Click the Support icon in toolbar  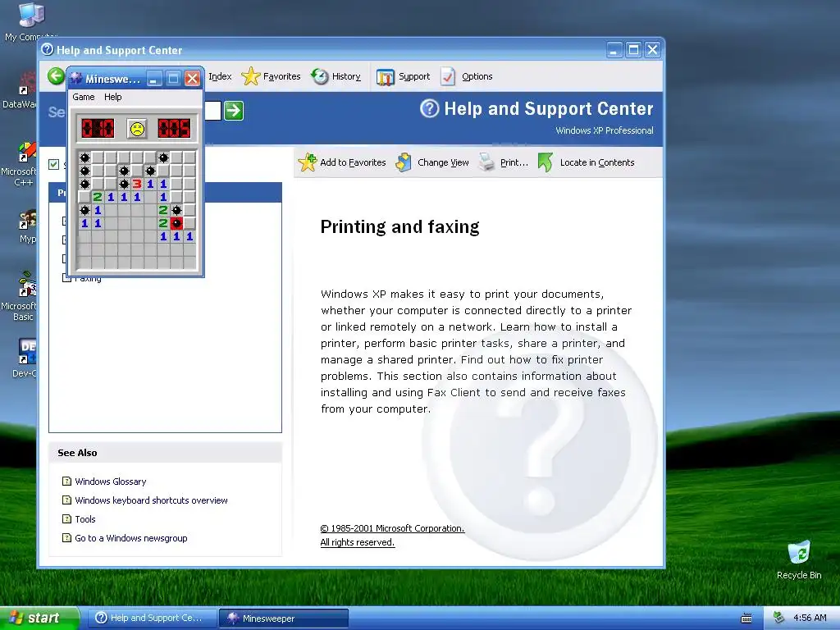pos(386,77)
